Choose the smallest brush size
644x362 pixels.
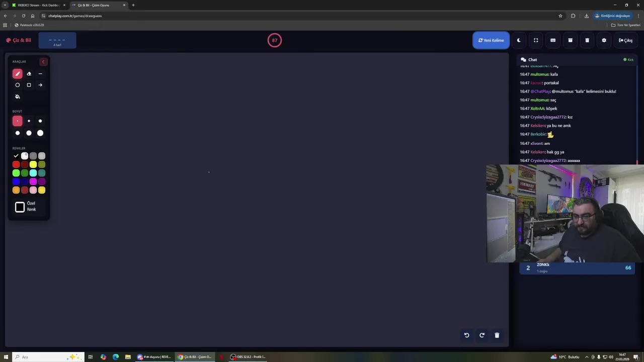18,121
